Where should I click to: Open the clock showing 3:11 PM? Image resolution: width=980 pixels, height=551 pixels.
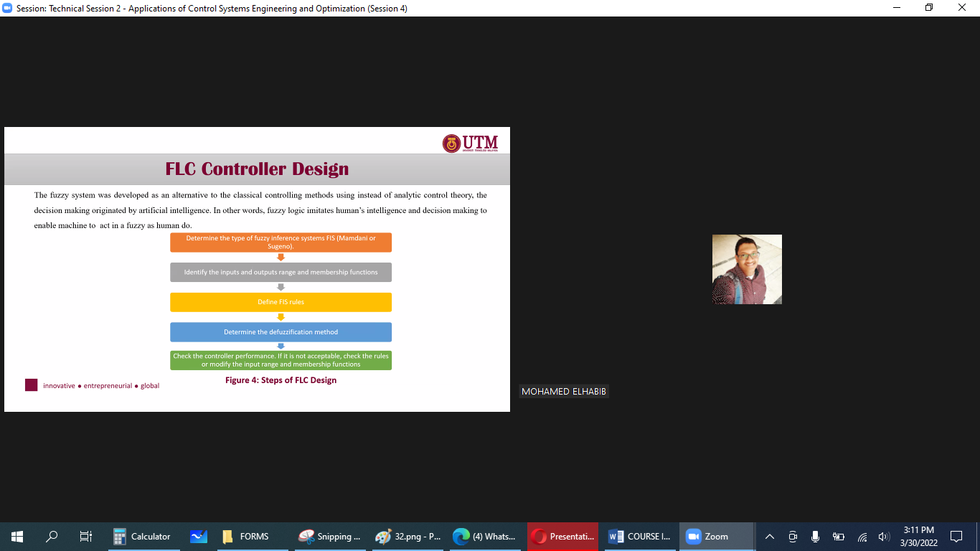[918, 536]
